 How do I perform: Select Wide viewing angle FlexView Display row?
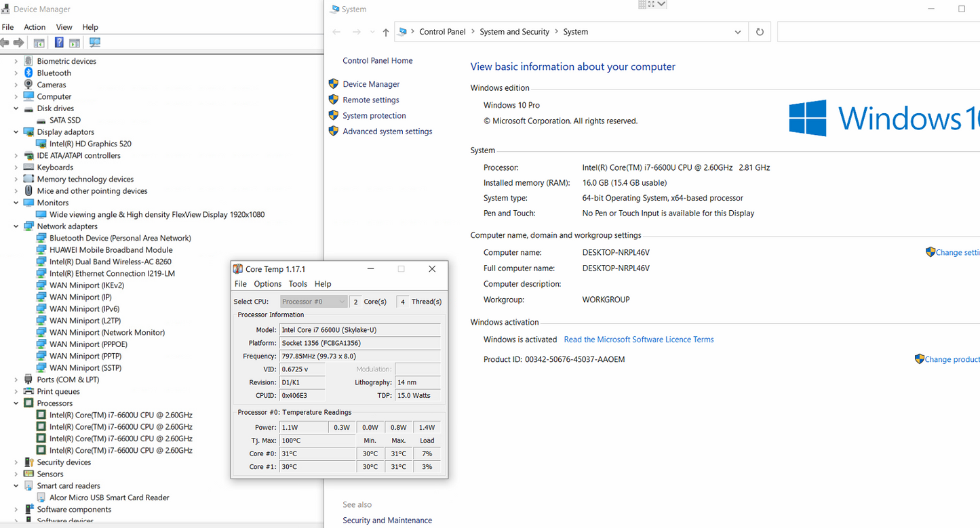pyautogui.click(x=157, y=214)
